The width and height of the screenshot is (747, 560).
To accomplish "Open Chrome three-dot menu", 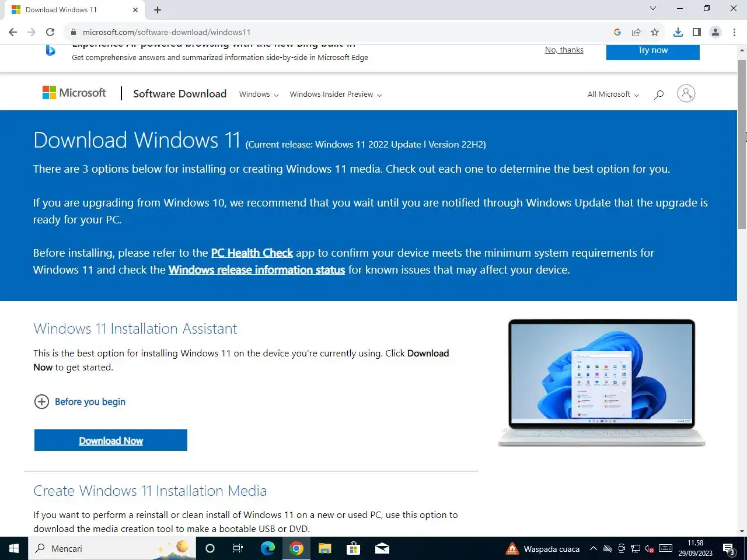I will pyautogui.click(x=734, y=32).
